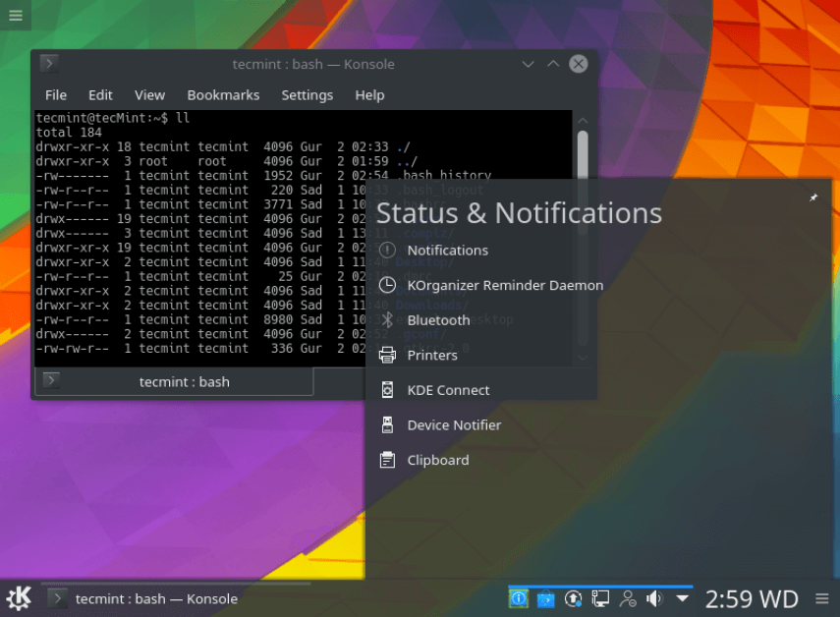This screenshot has height=617, width=840.
Task: Click the '8980' file size in terminal
Action: 278,319
